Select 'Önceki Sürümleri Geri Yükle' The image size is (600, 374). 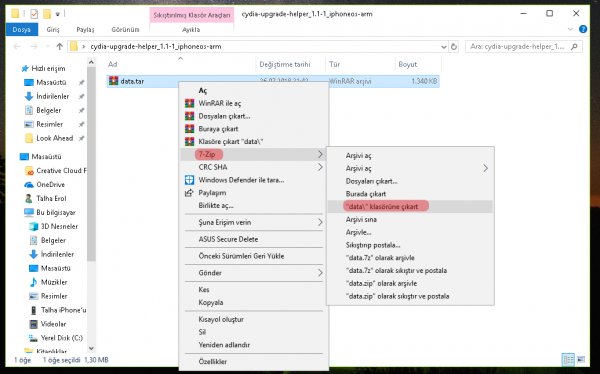[x=254, y=256]
